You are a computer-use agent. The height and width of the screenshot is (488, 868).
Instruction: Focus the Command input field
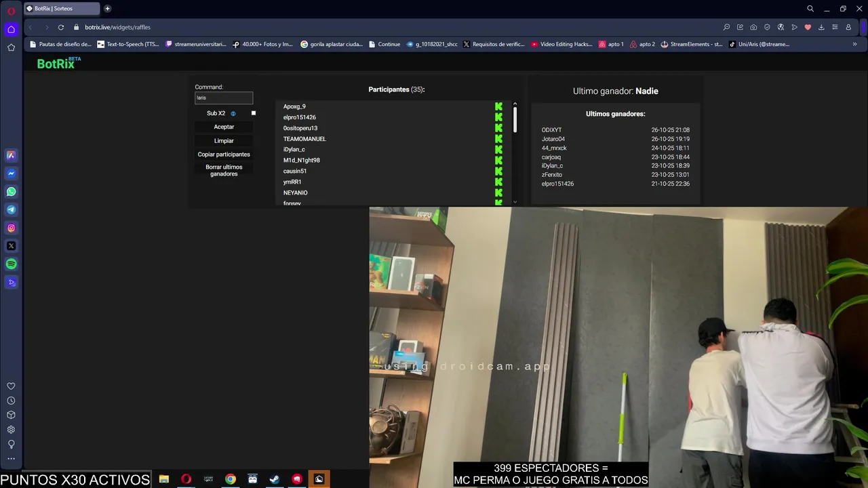pyautogui.click(x=224, y=98)
